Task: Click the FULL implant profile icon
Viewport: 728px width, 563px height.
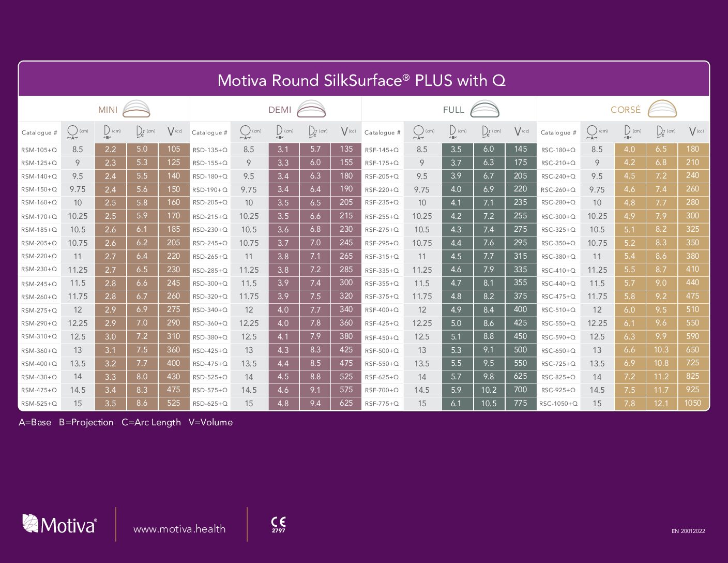Action: [x=485, y=109]
